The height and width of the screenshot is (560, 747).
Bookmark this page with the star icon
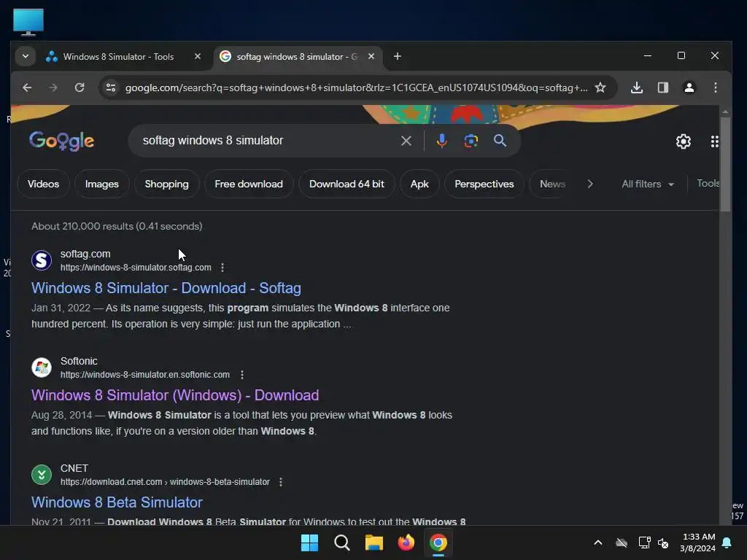tap(600, 87)
